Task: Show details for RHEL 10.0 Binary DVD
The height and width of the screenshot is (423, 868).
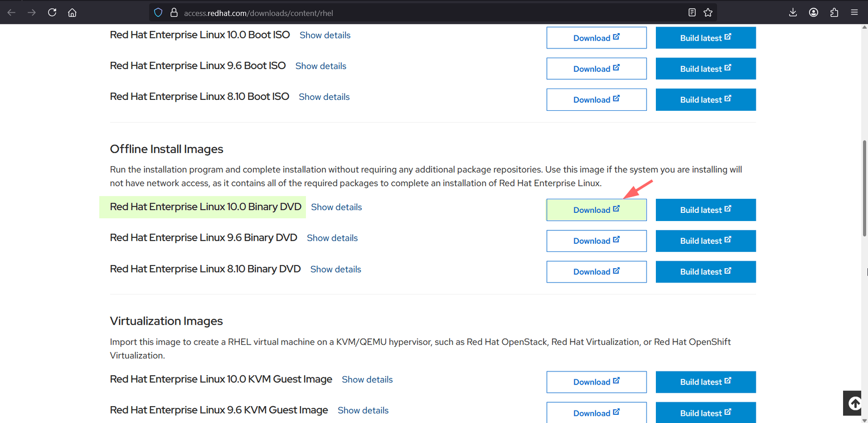Action: pos(336,207)
